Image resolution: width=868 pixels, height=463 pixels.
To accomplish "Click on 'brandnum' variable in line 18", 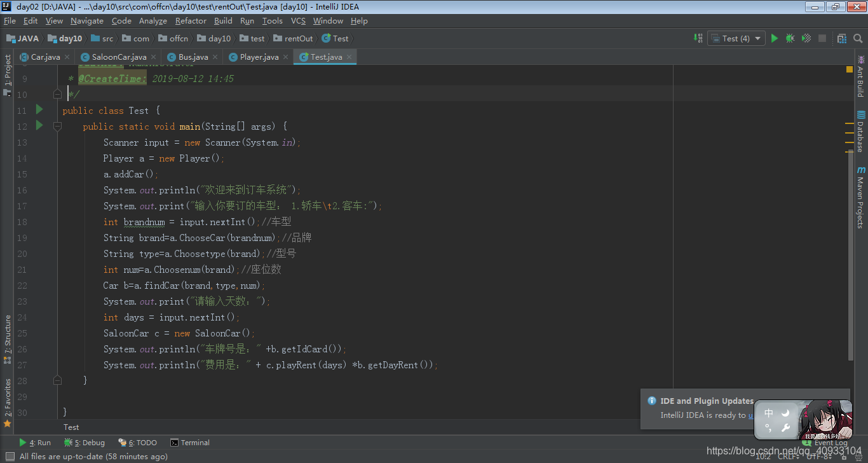I will tap(144, 222).
